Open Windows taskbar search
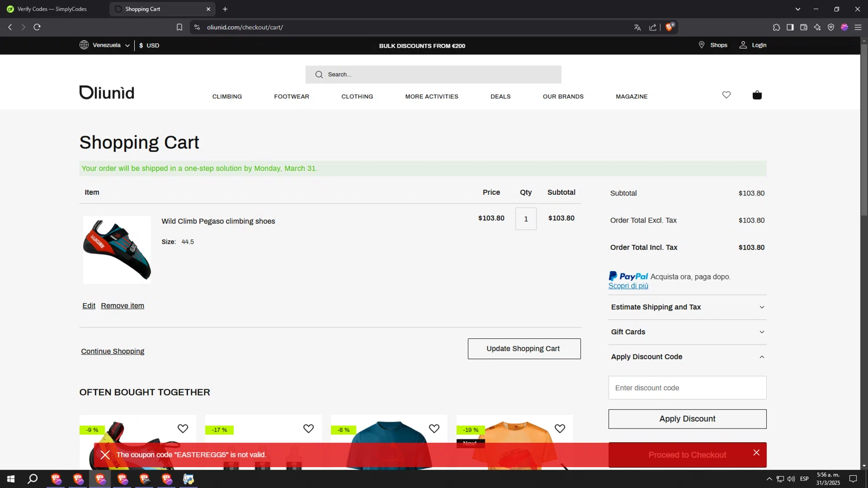868x488 pixels. [x=33, y=479]
